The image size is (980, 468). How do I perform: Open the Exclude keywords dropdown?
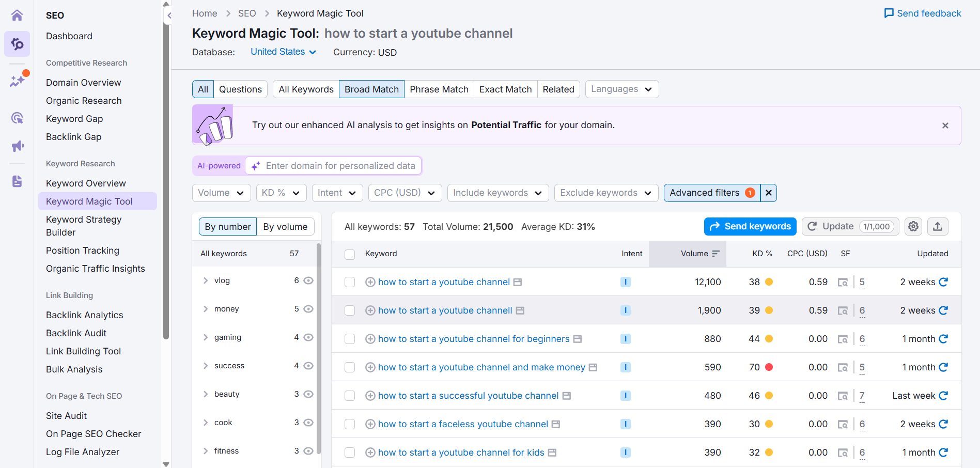[606, 193]
